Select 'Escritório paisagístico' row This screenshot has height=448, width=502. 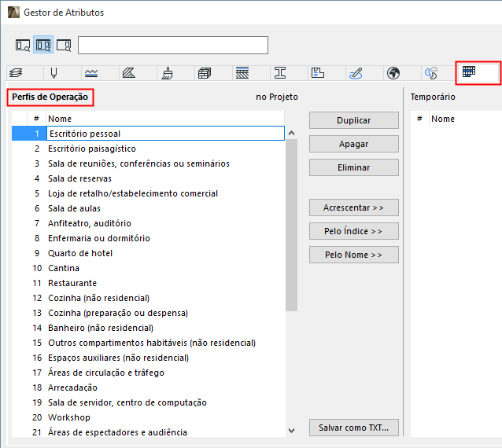click(148, 149)
